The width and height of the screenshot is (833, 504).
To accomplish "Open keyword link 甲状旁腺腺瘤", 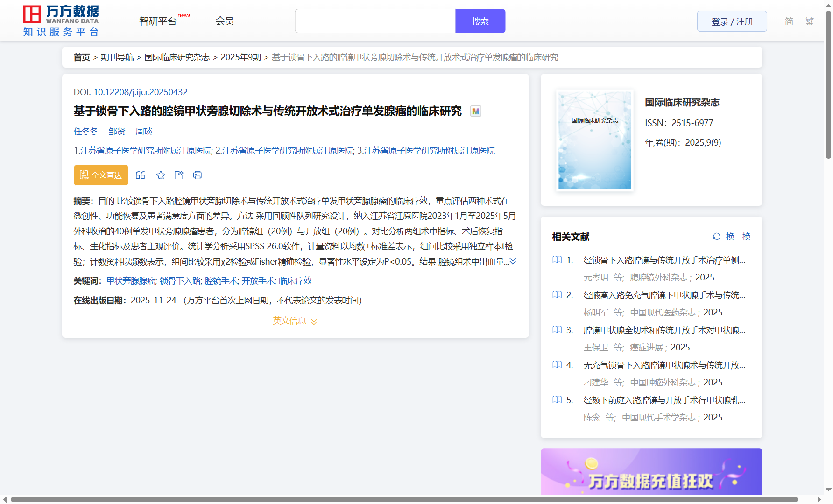I will (131, 281).
